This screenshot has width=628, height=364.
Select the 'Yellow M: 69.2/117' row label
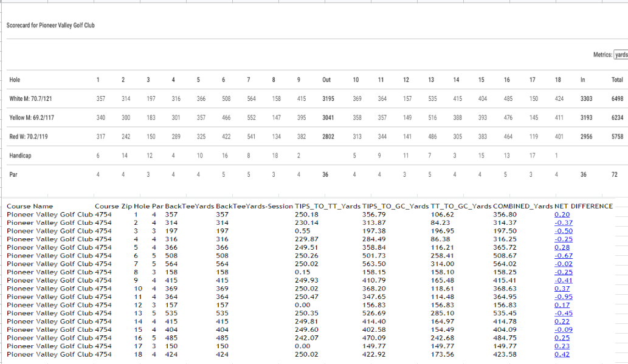point(32,118)
